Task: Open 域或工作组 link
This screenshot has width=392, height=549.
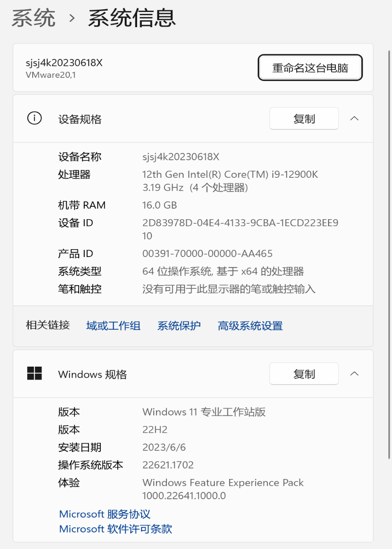Action: tap(113, 326)
